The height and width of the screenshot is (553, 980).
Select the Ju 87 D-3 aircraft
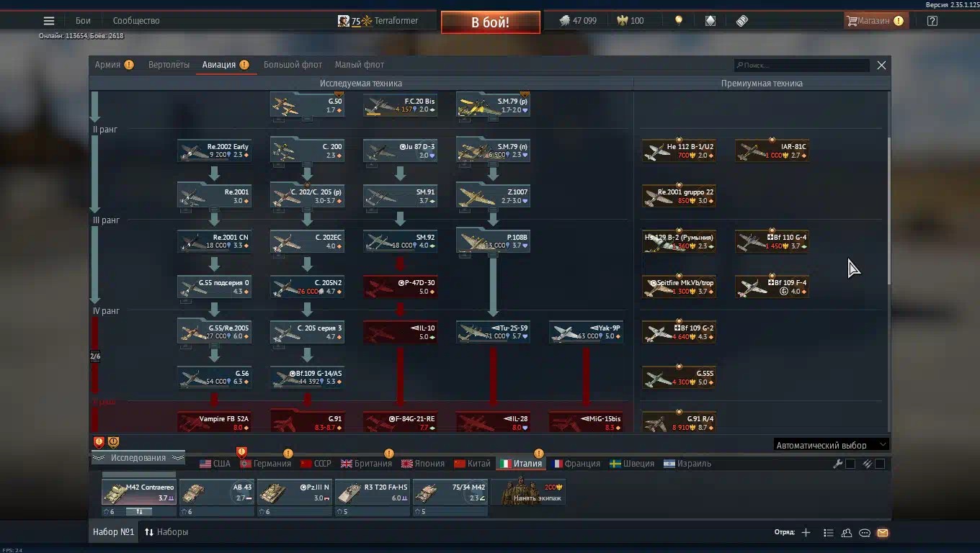click(400, 150)
